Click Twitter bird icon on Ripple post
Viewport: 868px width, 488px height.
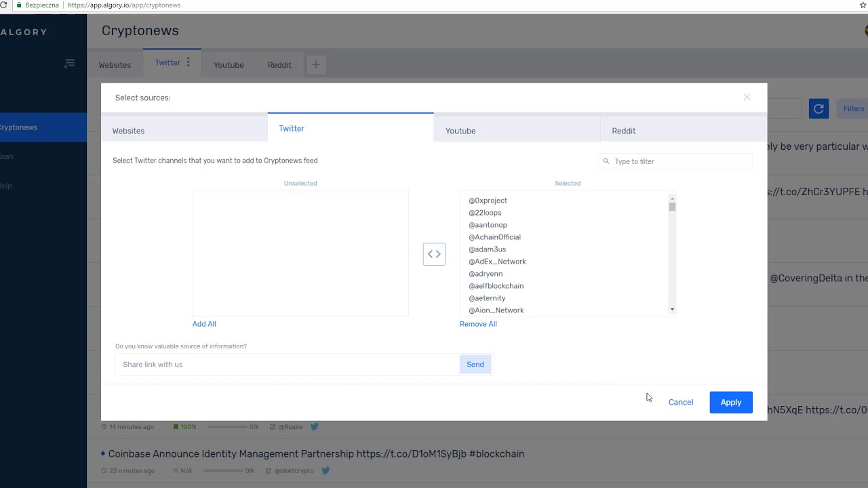[315, 426]
